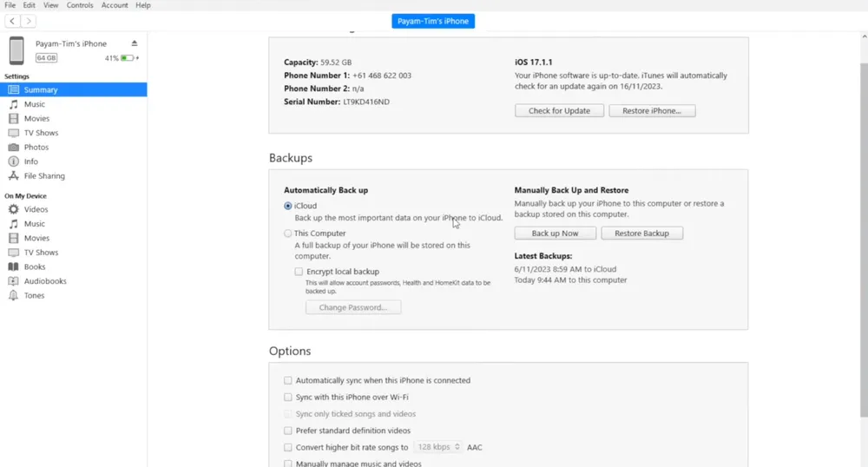
Task: Click the Music note icon under Settings
Action: point(13,104)
